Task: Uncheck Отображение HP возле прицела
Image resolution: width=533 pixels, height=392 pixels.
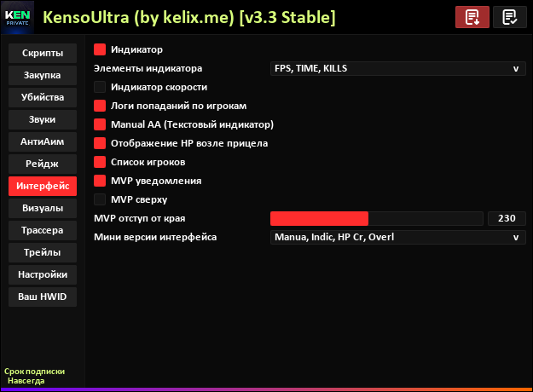Action: tap(100, 143)
